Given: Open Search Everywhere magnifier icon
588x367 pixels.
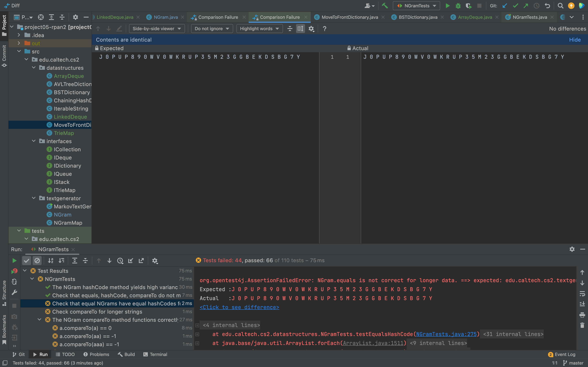Looking at the screenshot, I should (560, 6).
